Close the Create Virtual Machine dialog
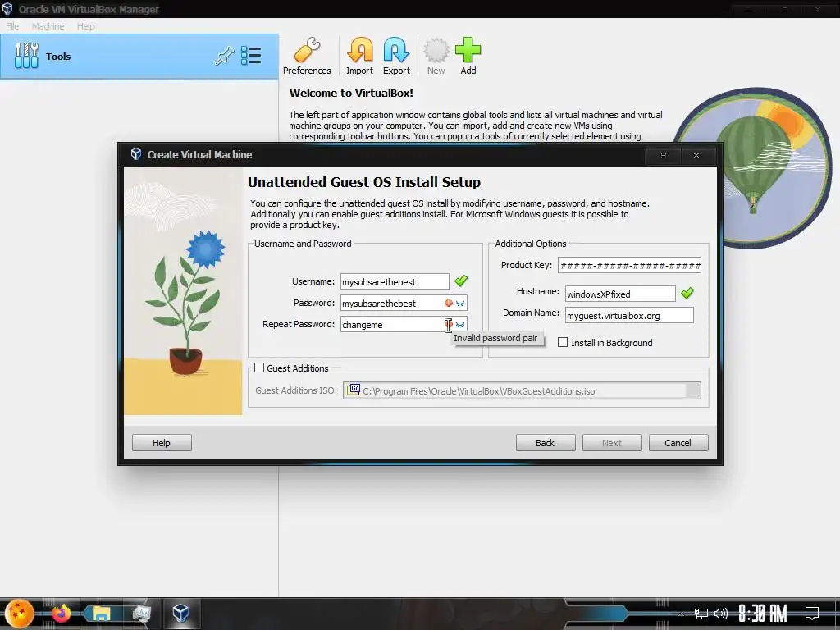This screenshot has height=630, width=840. click(x=696, y=155)
